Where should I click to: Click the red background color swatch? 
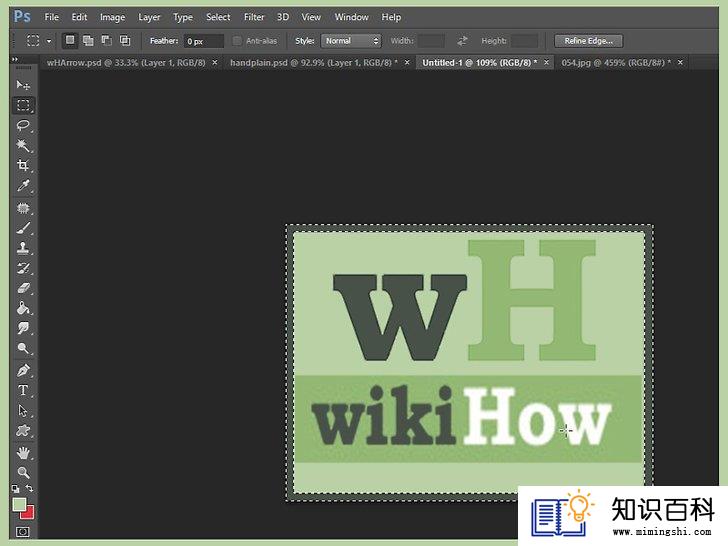(29, 514)
